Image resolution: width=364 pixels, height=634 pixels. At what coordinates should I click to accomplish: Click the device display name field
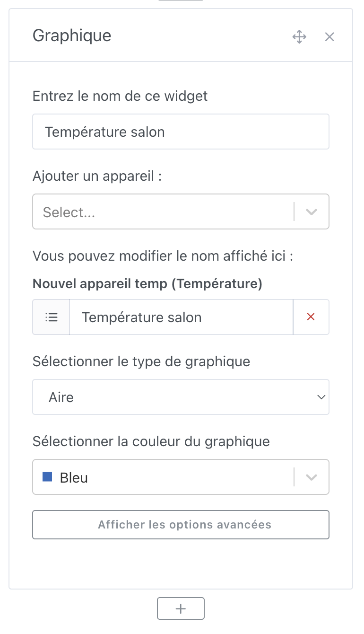coord(181,317)
